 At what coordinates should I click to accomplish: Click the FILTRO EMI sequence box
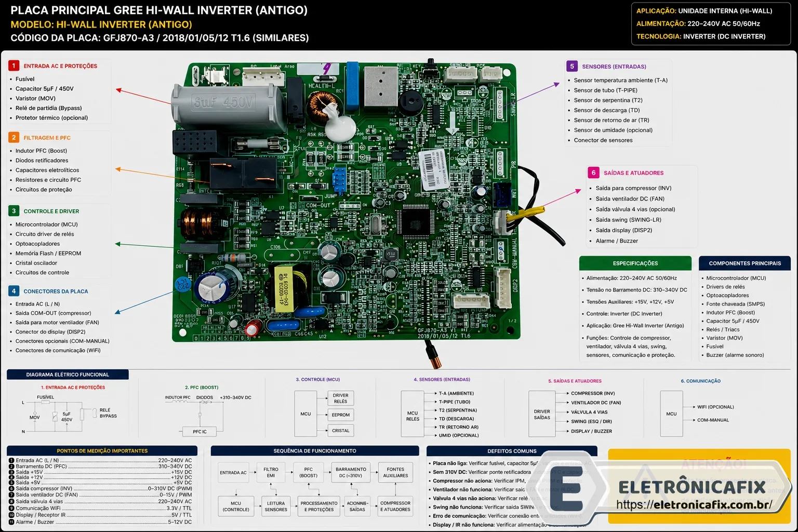(271, 472)
